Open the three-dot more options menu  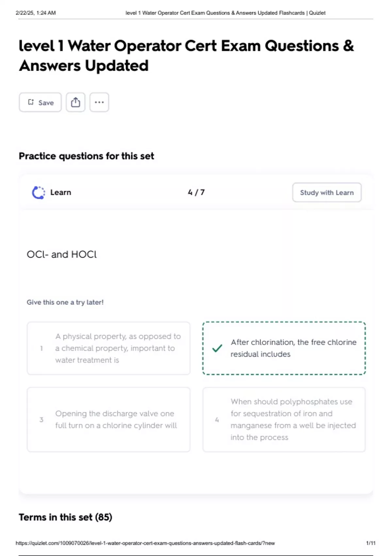coord(99,102)
